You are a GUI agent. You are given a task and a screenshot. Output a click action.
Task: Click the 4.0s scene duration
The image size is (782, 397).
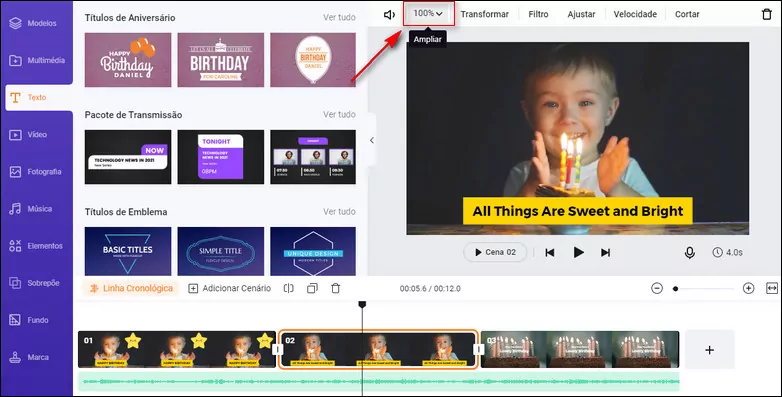[x=727, y=252]
